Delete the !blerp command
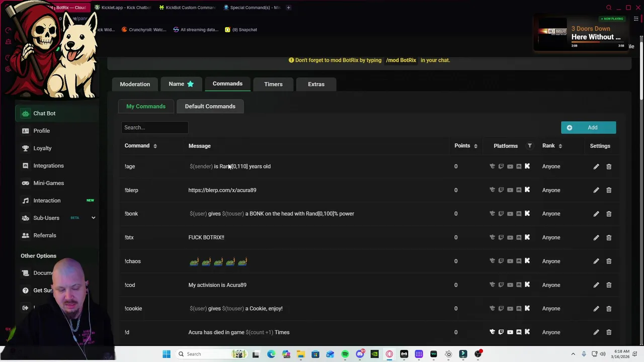 tap(609, 190)
